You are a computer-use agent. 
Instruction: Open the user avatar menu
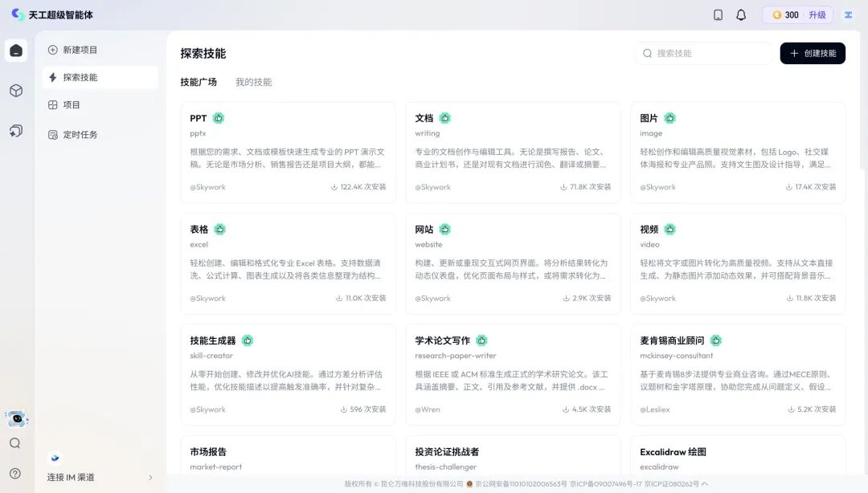pos(848,15)
